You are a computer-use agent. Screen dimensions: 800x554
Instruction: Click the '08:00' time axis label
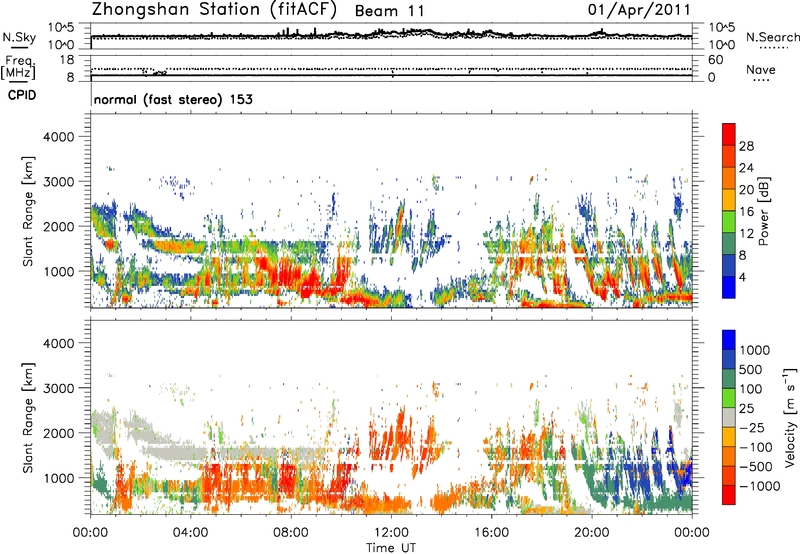291,533
